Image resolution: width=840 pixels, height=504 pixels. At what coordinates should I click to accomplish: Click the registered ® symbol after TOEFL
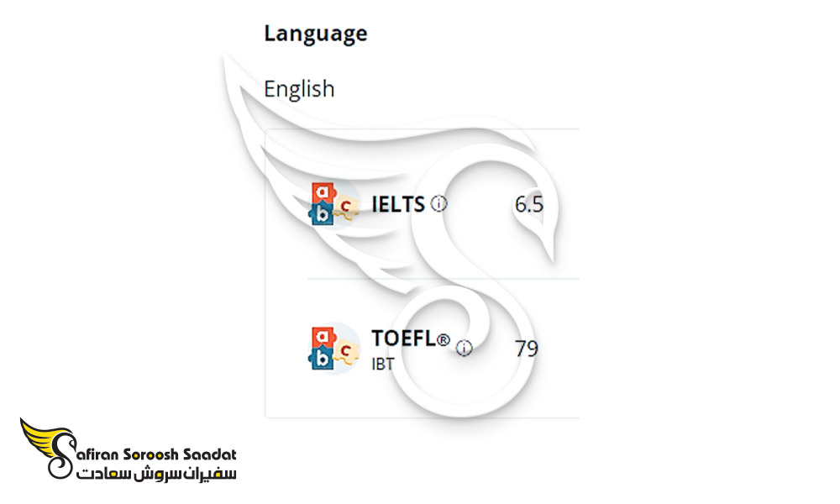[444, 339]
